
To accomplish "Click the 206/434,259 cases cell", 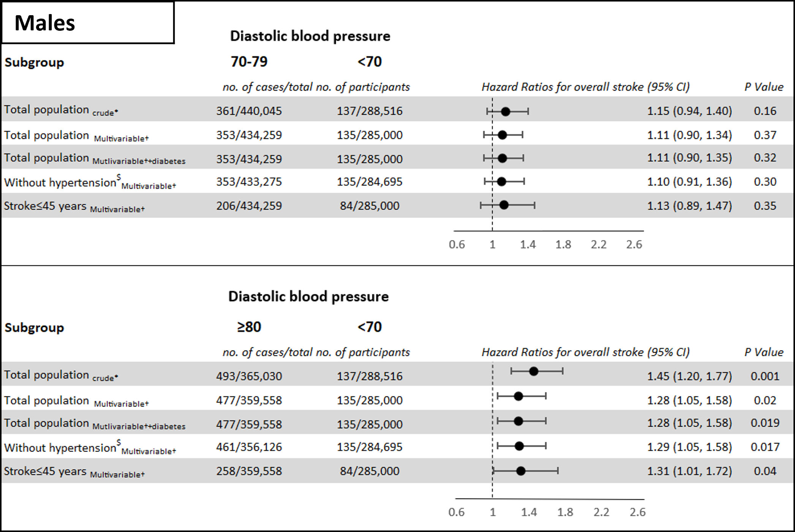I will tap(249, 206).
